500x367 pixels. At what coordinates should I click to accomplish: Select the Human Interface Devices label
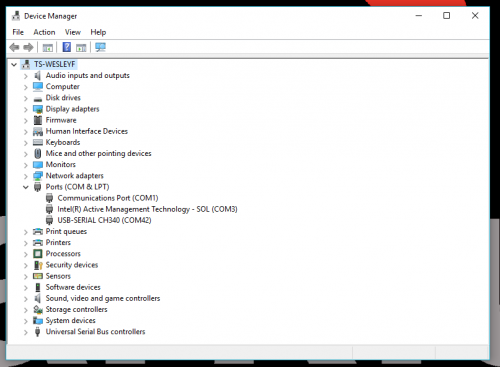click(87, 131)
